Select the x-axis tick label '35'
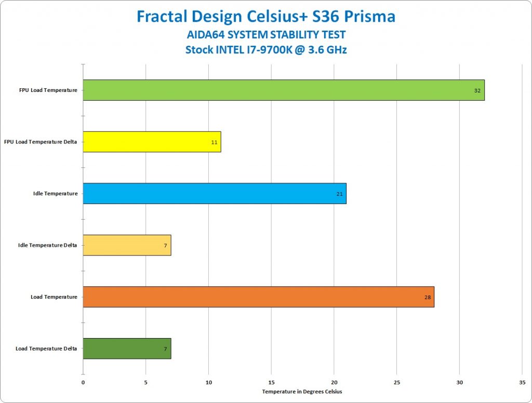The image size is (532, 403). click(522, 383)
